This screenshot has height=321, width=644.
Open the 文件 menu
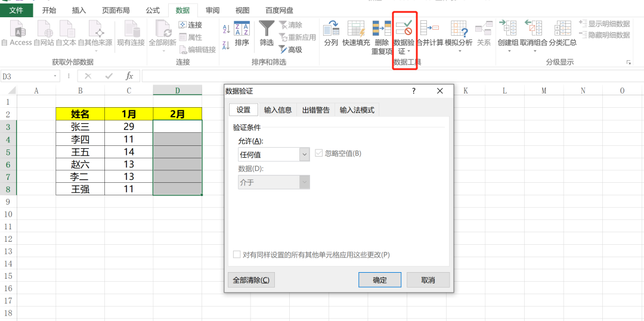coord(17,10)
